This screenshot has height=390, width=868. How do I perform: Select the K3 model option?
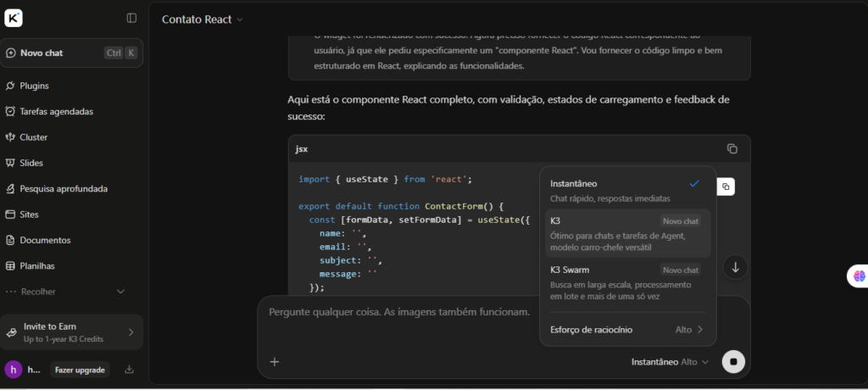pyautogui.click(x=628, y=234)
